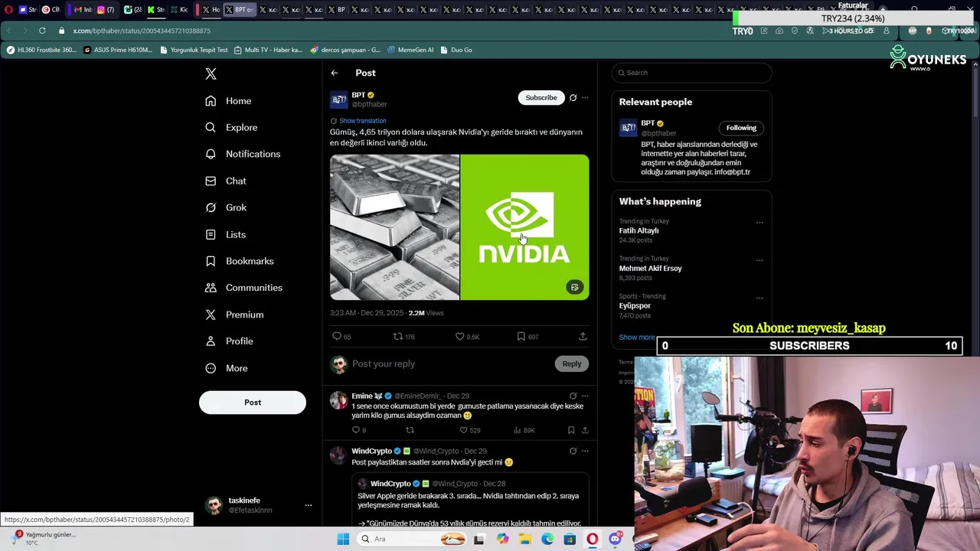Open the MemeGen AI bookmark
Image resolution: width=980 pixels, height=551 pixels.
[x=410, y=50]
